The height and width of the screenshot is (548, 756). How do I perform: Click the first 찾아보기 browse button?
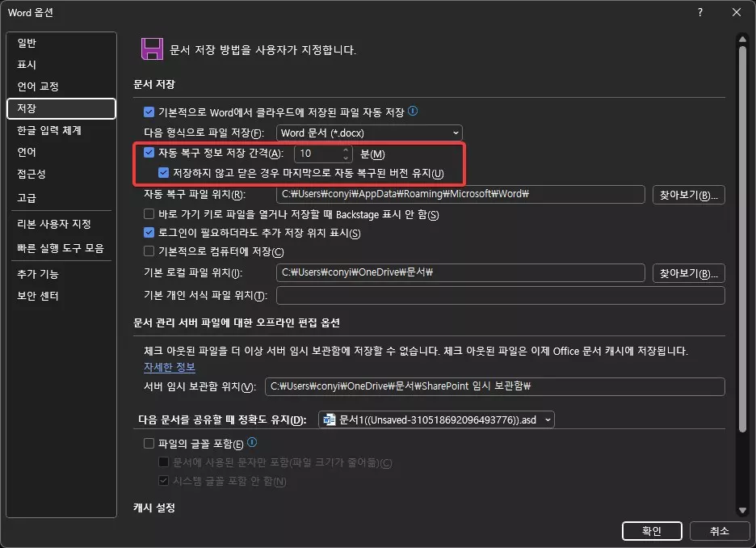[x=688, y=195]
